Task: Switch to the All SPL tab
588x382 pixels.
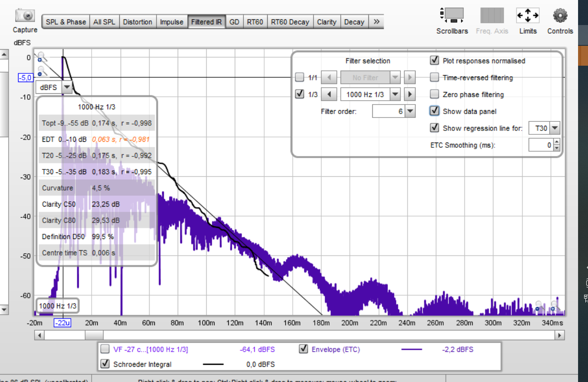Action: click(104, 22)
